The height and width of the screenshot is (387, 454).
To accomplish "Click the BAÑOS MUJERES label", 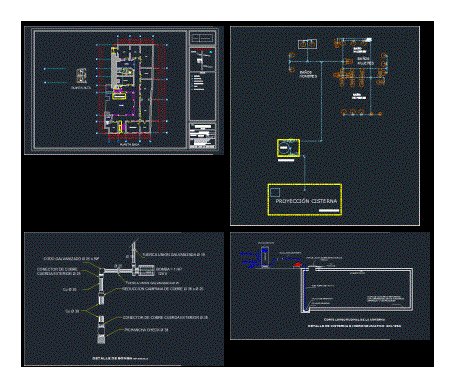I will pyautogui.click(x=366, y=61).
